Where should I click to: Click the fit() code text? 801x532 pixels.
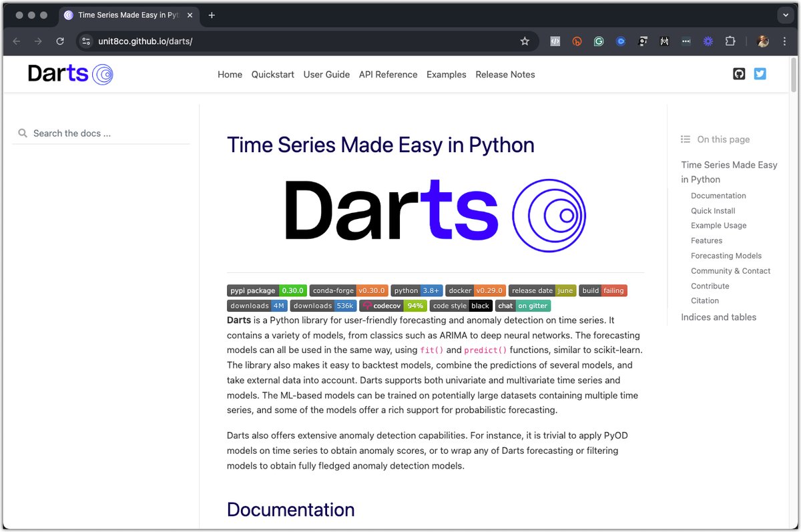pos(432,350)
